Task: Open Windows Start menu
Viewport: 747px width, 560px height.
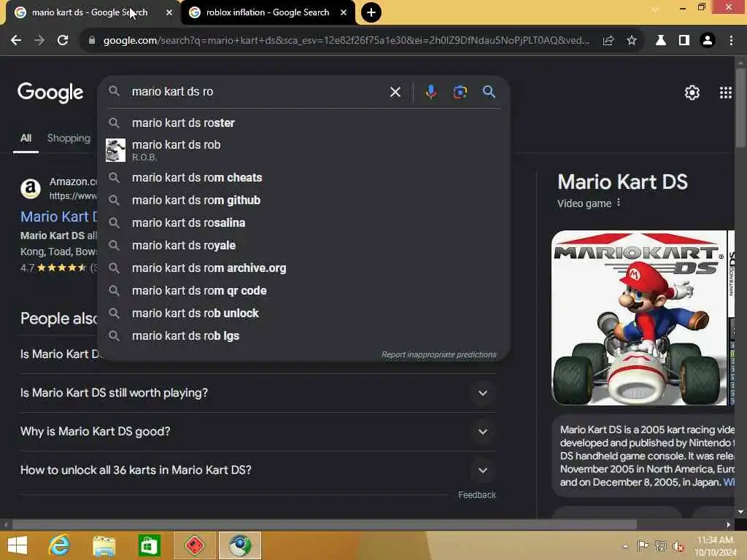Action: click(18, 545)
